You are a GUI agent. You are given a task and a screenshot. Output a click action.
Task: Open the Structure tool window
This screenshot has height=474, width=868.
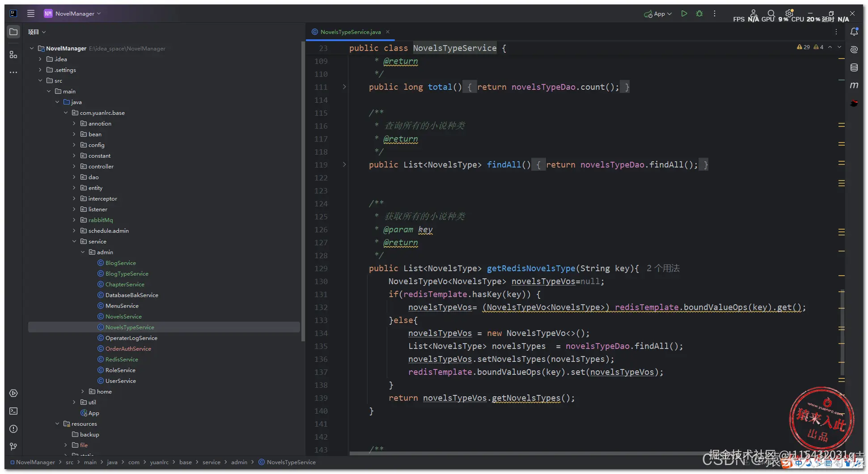[13, 55]
